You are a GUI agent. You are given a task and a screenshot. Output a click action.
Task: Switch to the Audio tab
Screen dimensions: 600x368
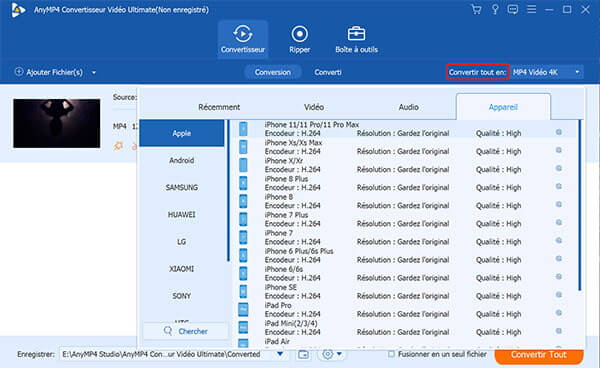click(x=408, y=107)
